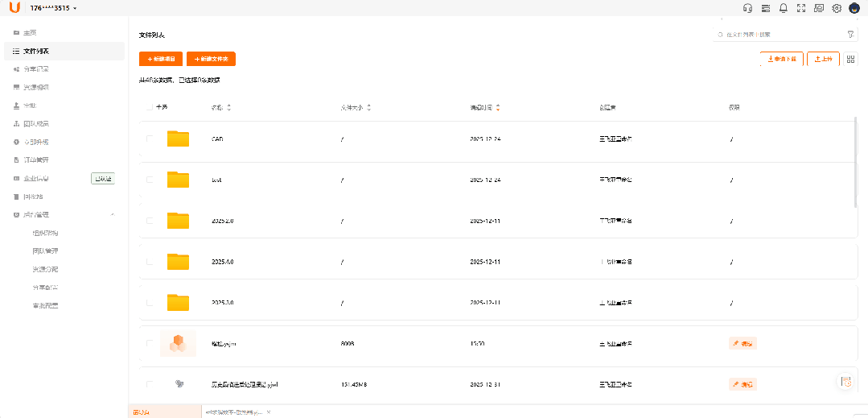Click the floating notes icon at bottom right

tap(845, 382)
